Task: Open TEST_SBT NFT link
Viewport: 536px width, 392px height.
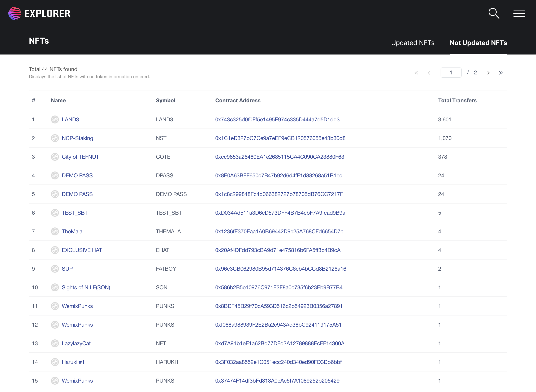Action: (74, 213)
